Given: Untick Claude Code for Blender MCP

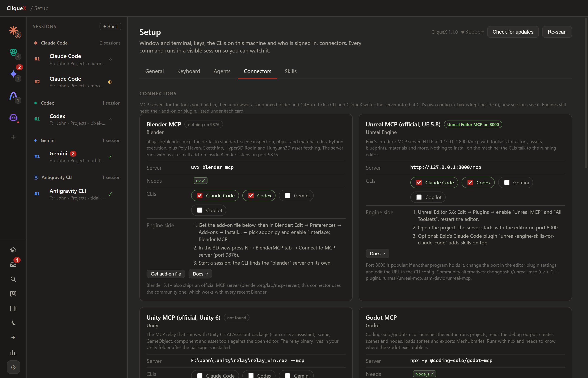Looking at the screenshot, I should (200, 196).
